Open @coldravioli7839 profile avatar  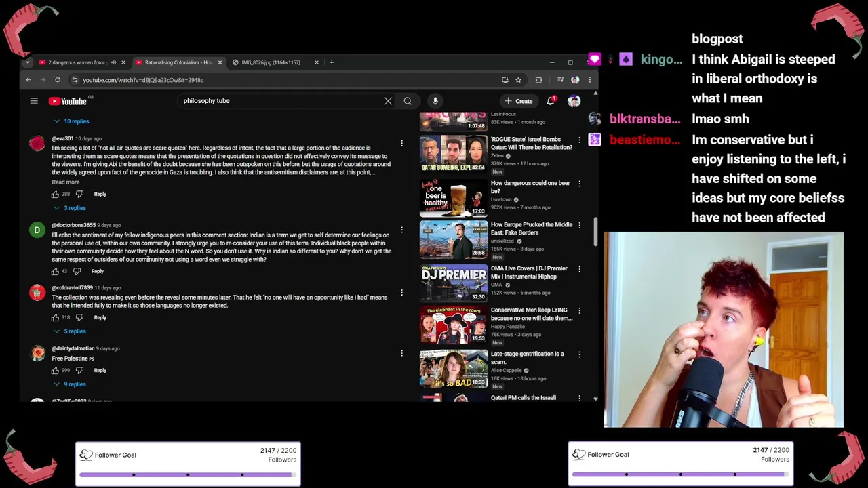click(37, 292)
